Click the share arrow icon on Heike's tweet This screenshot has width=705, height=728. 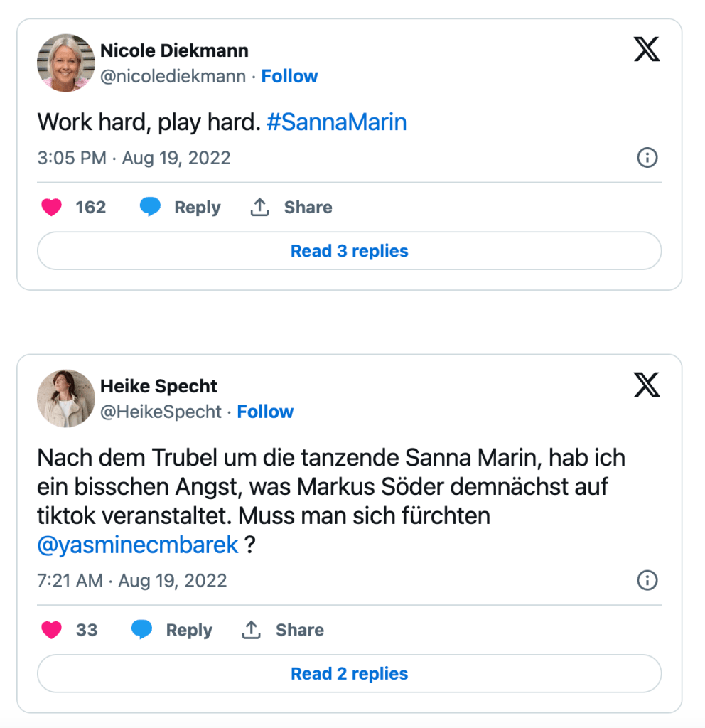coord(252,630)
